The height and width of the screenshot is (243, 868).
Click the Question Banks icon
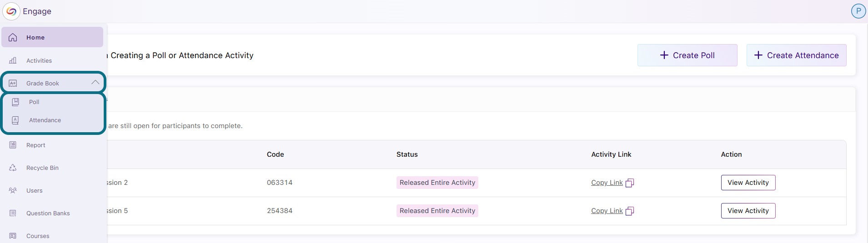[13, 213]
